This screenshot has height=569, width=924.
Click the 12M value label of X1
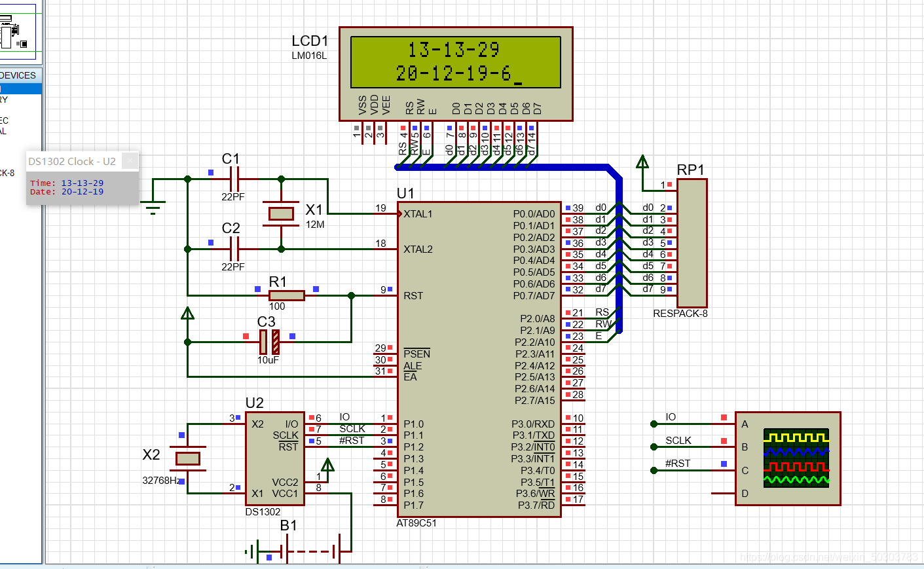click(315, 225)
